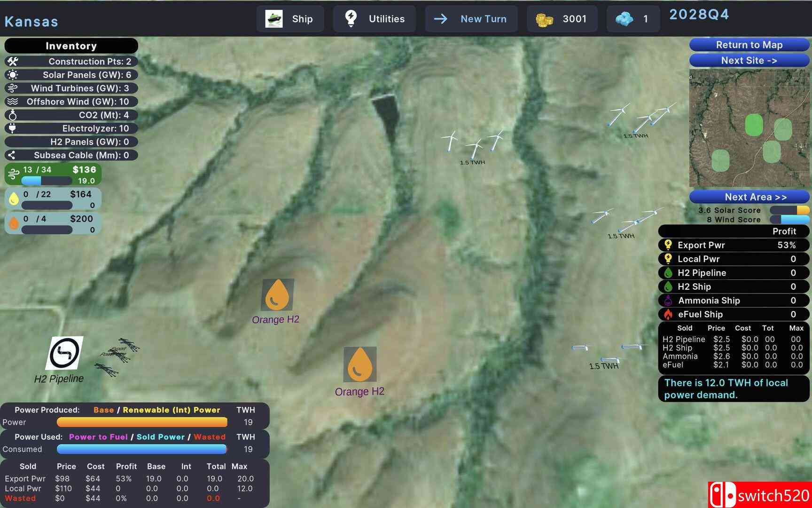Viewport: 812px width, 508px height.
Task: Click the H2 Pipeline map icon
Action: tap(64, 353)
